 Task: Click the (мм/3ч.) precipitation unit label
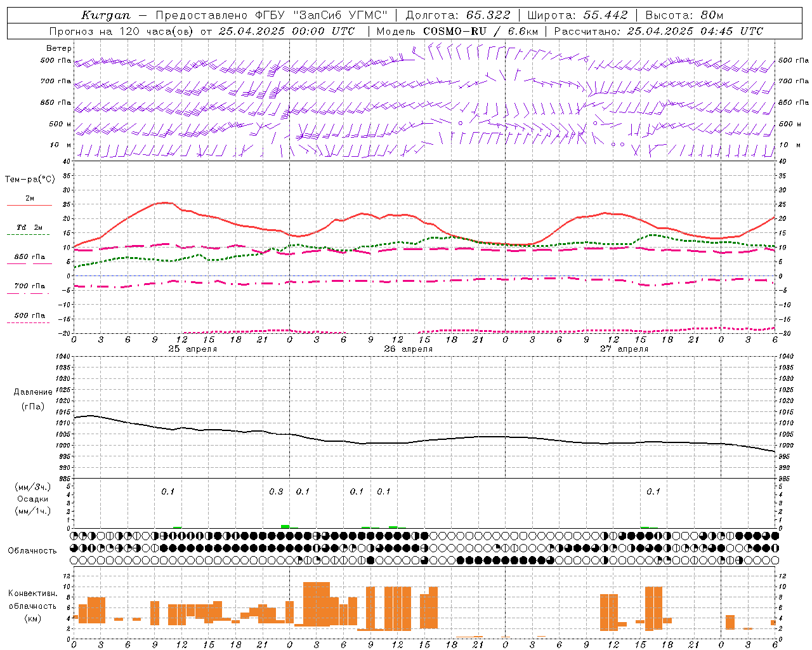[x=33, y=487]
